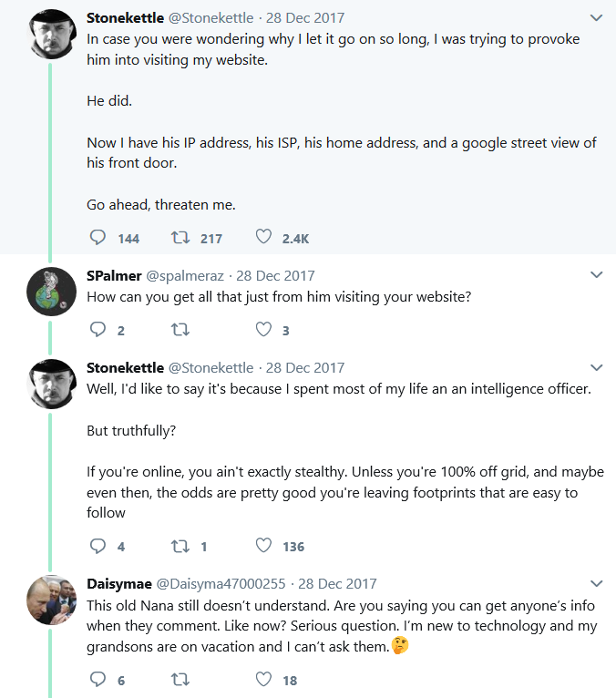Image resolution: width=616 pixels, height=698 pixels.
Task: Reply to Daisymae's tweet
Action: (x=98, y=679)
